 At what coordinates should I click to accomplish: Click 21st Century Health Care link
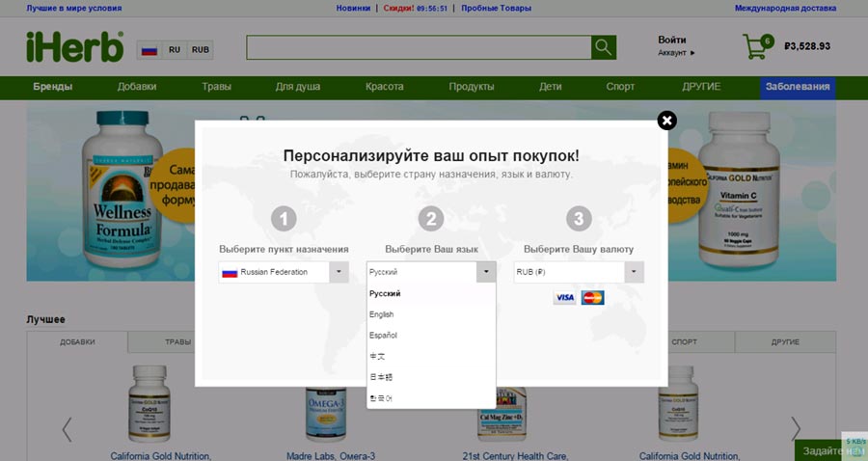point(515,456)
